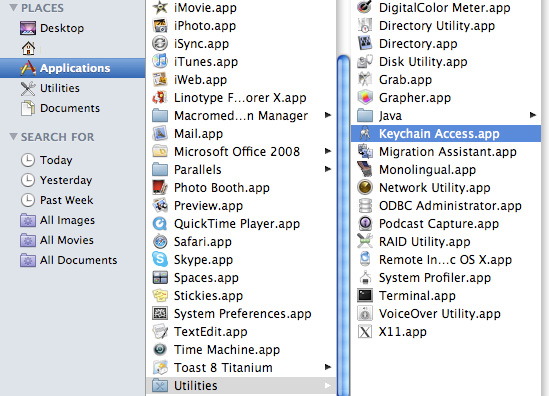Screen dimensions: 549x396
Task: Select the TextEdit.app icon
Action: pos(160,332)
